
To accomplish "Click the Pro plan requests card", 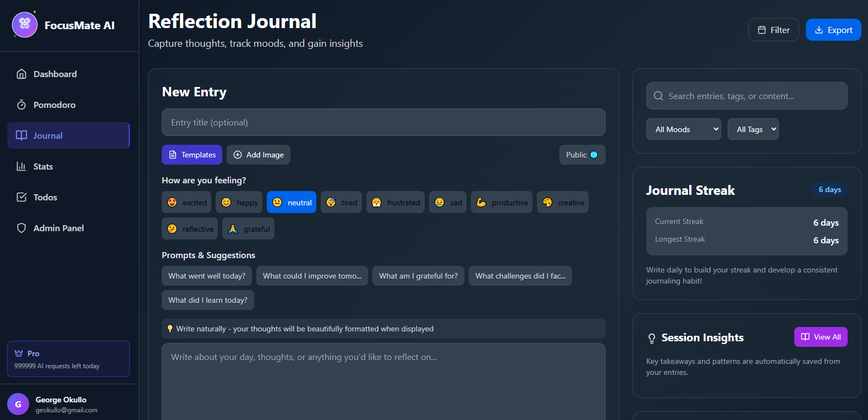I will click(x=69, y=359).
